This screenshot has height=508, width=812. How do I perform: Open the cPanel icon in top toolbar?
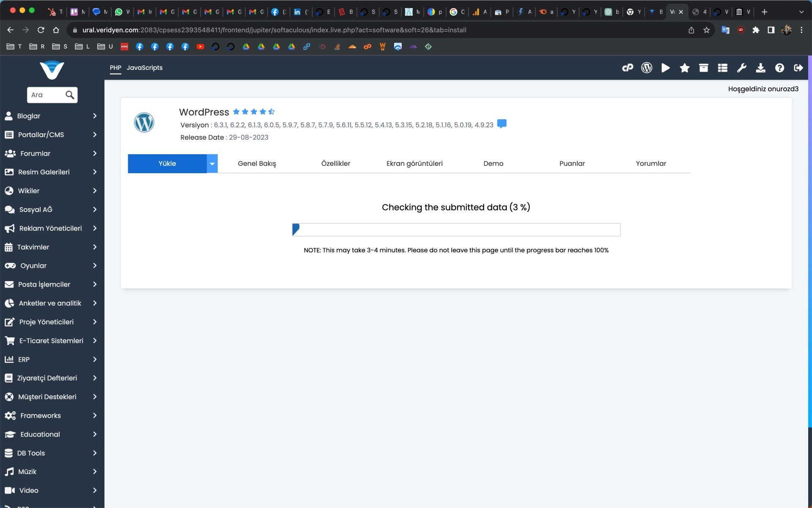coord(628,68)
